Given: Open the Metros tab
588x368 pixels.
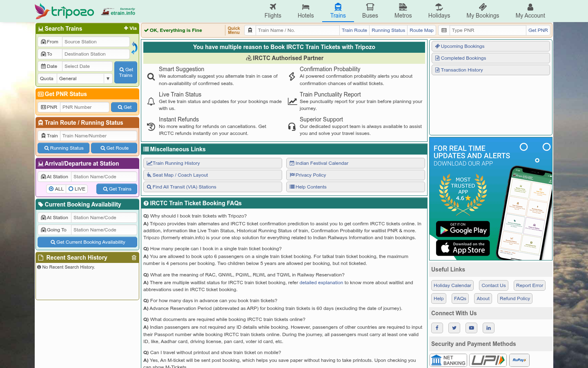Looking at the screenshot, I should 403,11.
